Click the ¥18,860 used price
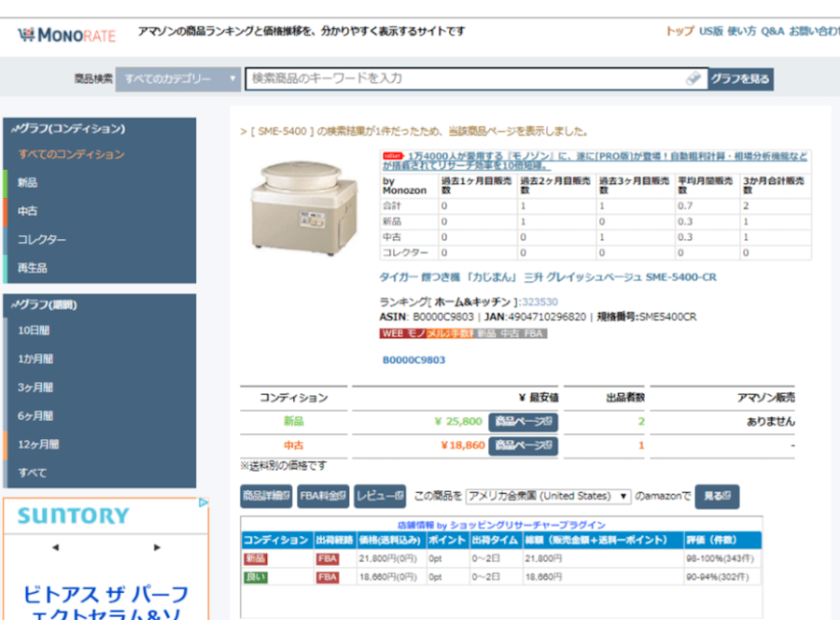 (x=462, y=445)
